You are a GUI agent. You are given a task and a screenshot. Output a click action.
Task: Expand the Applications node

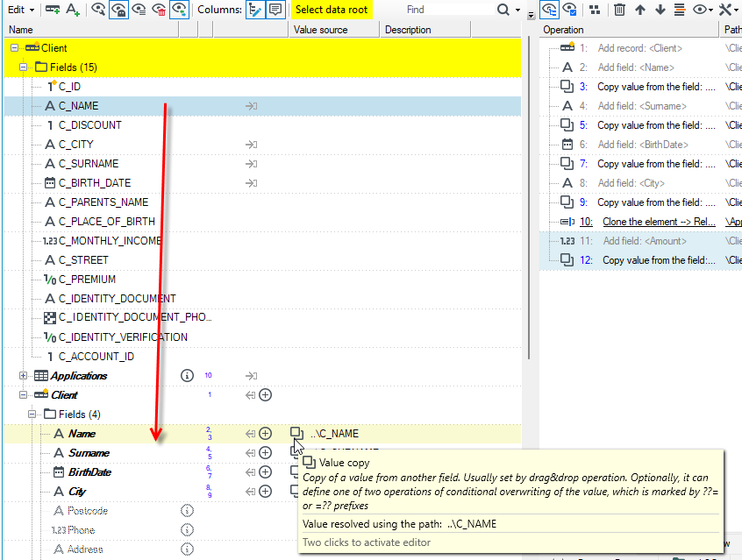pos(23,376)
